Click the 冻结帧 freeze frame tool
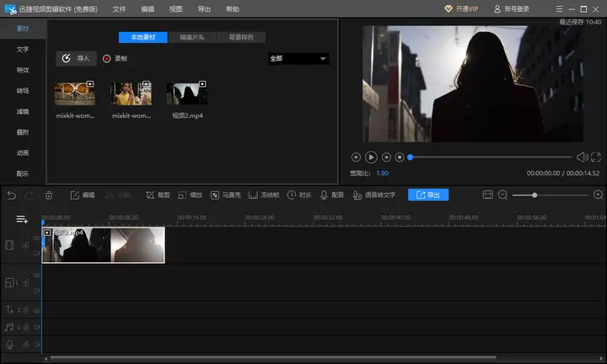This screenshot has height=364, width=607. (x=264, y=195)
